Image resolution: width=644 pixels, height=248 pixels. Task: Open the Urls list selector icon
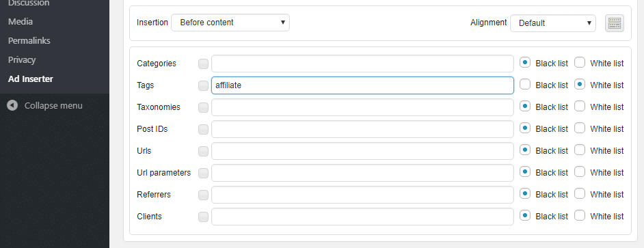point(203,151)
